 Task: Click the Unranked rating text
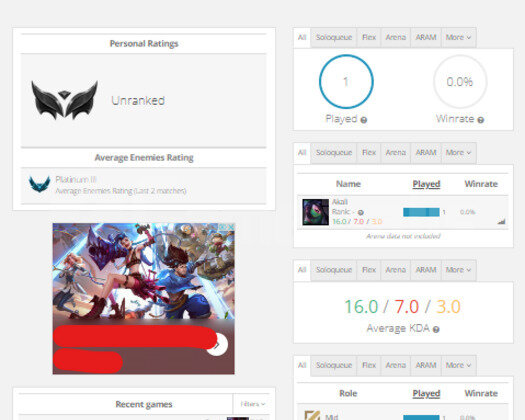tap(138, 100)
